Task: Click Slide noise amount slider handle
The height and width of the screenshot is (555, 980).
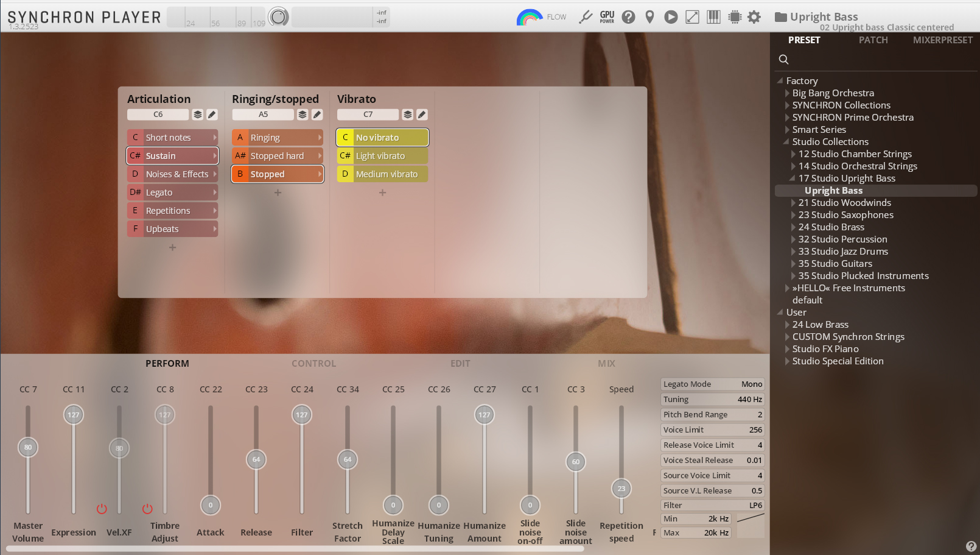Action: (x=576, y=462)
